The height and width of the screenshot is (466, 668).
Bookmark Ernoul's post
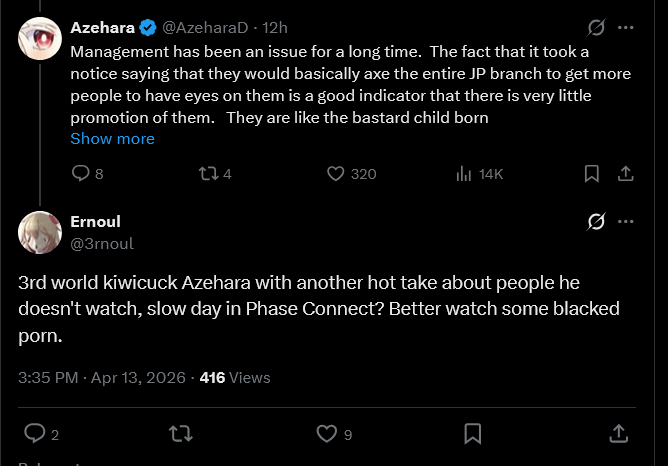click(473, 434)
